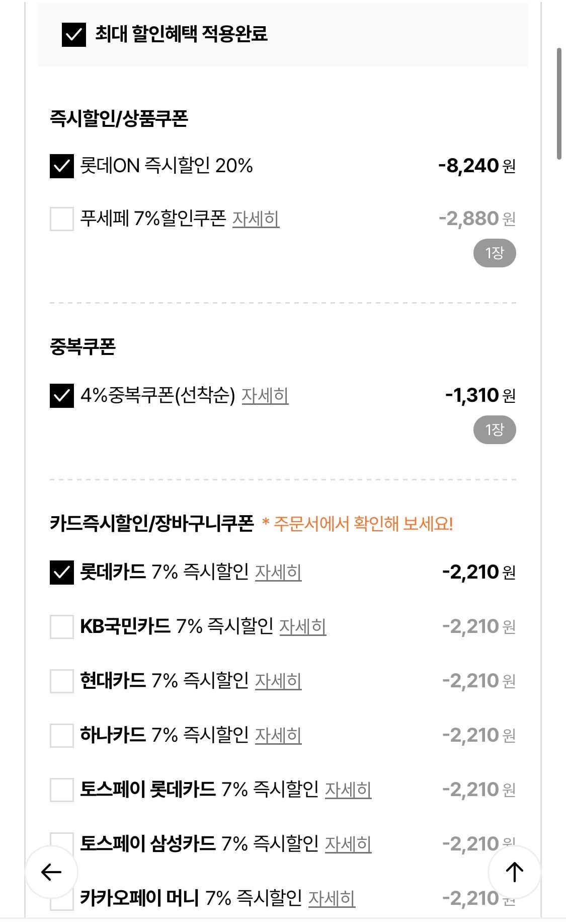Viewport: 566px width, 924px height.
Task: Open 자세히 link for 하나카드 즉시할인
Action: pyautogui.click(x=278, y=736)
